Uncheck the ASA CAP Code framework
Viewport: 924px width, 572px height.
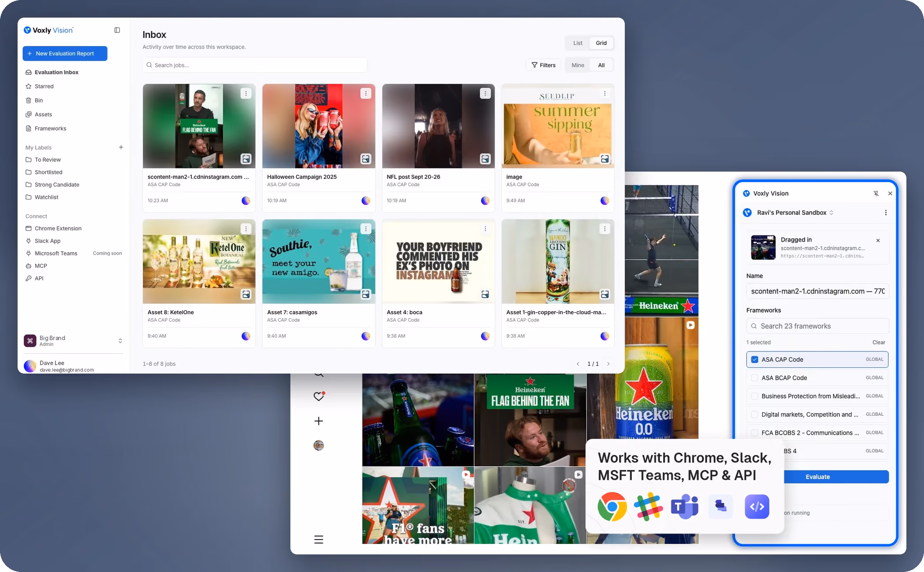tap(755, 359)
